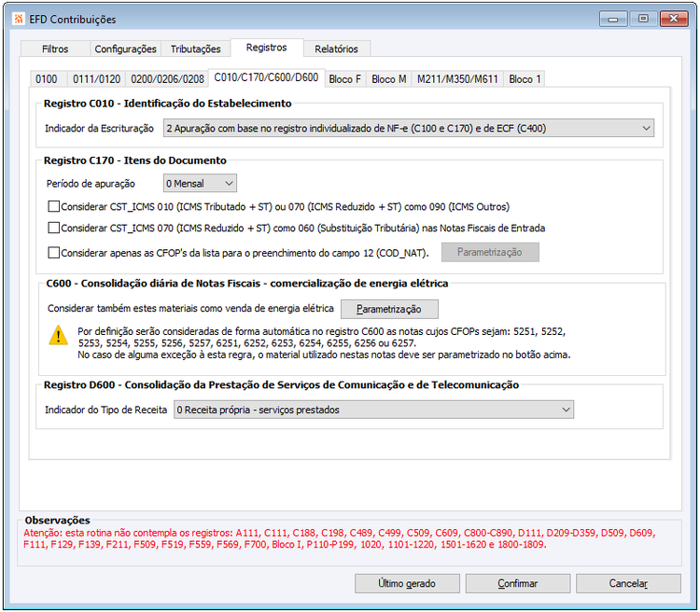Click the red 'Atenção: esta rotina não contempla' notice
Viewport: 700px width, 612px height.
point(340,538)
